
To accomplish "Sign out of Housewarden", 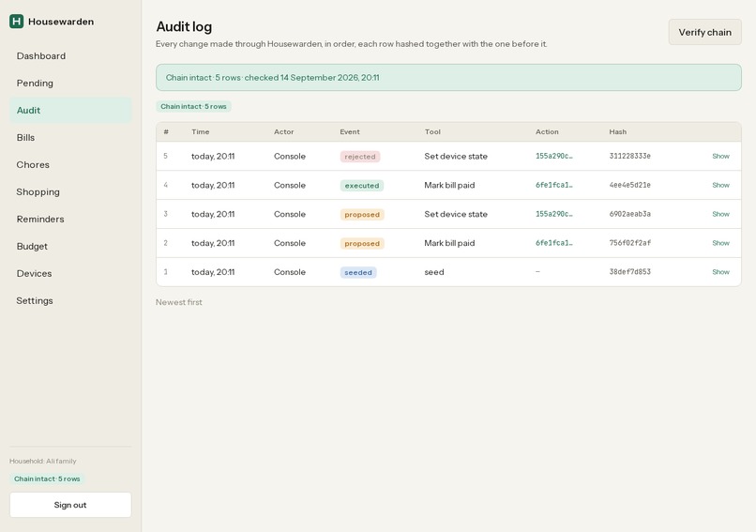I will pyautogui.click(x=70, y=505).
